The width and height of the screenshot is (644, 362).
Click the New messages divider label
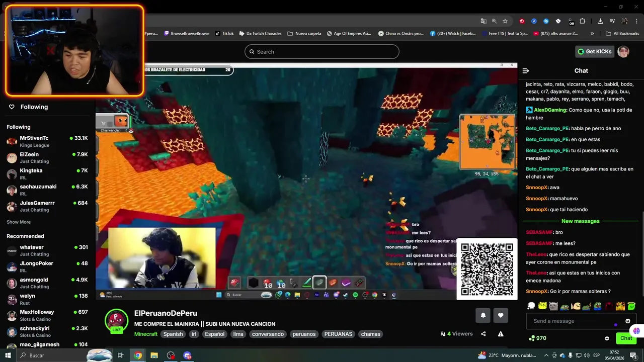[x=580, y=221]
